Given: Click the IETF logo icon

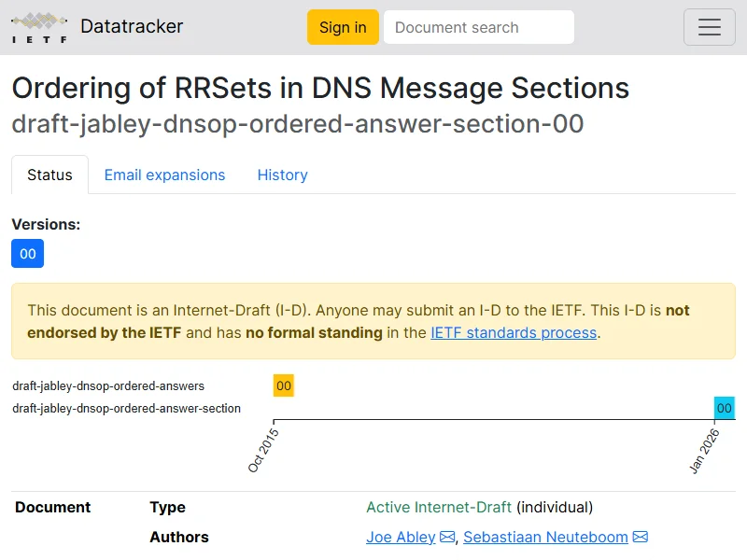Looking at the screenshot, I should [x=39, y=27].
